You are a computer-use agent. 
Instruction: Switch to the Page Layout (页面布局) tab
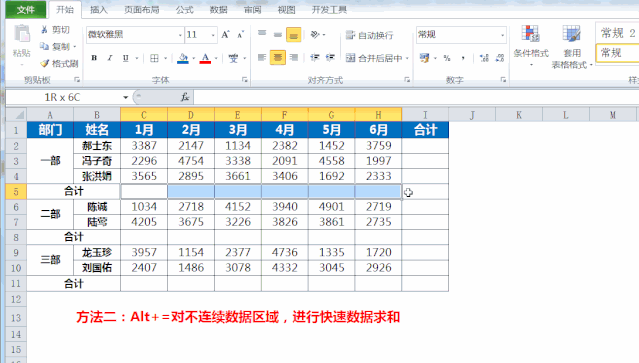click(x=141, y=10)
